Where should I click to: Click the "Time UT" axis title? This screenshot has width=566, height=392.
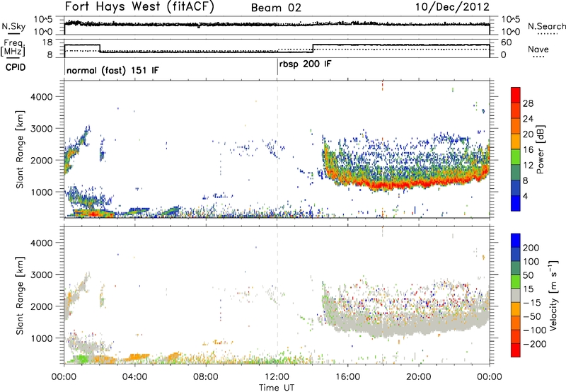[x=277, y=388]
